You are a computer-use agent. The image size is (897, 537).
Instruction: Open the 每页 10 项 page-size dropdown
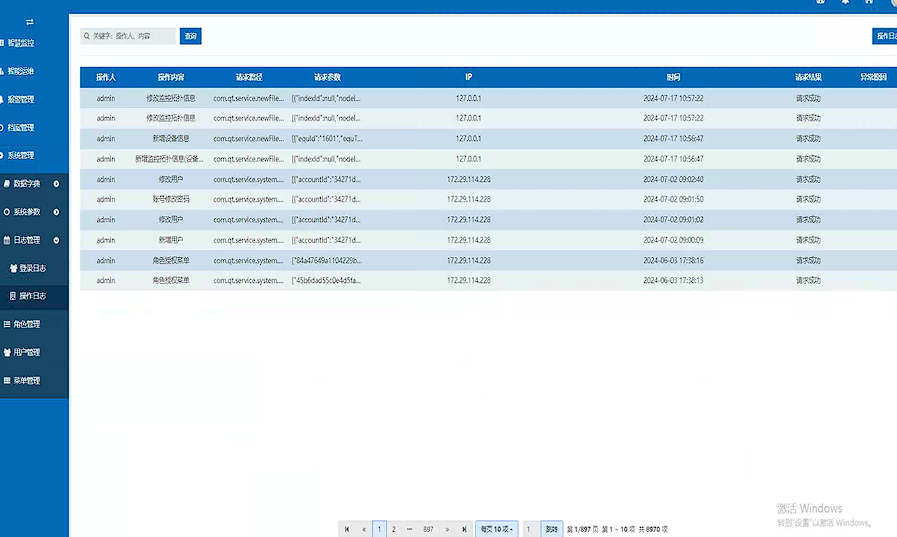pyautogui.click(x=497, y=529)
